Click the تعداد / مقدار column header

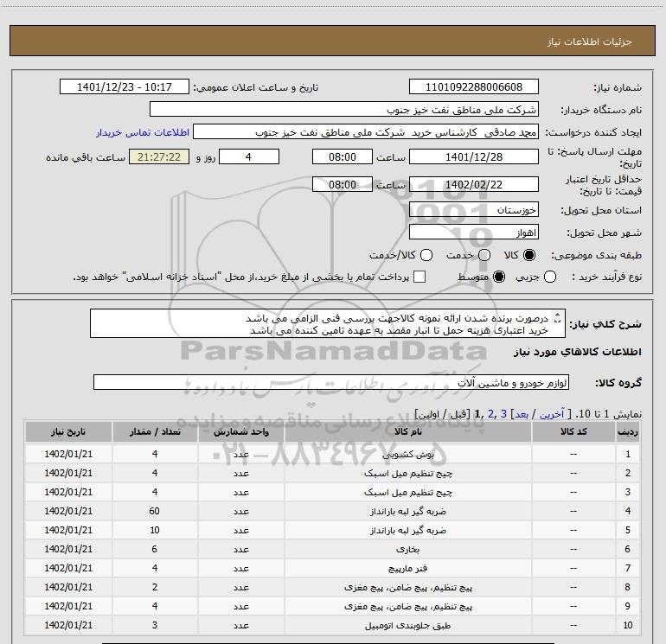point(155,431)
